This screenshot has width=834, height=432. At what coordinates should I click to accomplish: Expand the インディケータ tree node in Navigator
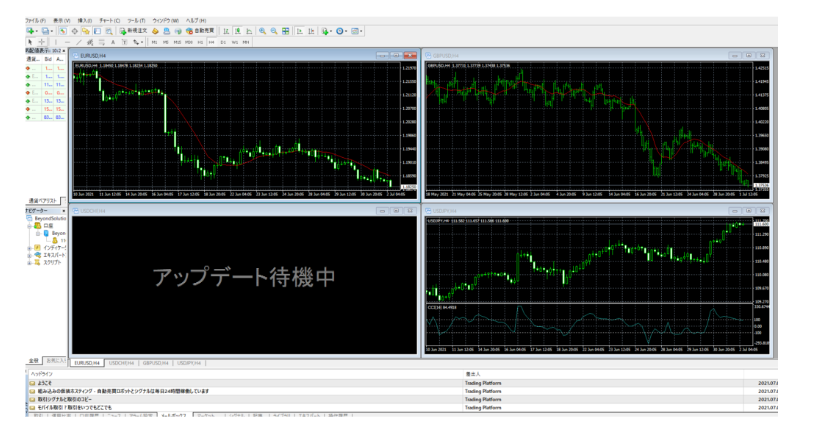[x=29, y=250]
